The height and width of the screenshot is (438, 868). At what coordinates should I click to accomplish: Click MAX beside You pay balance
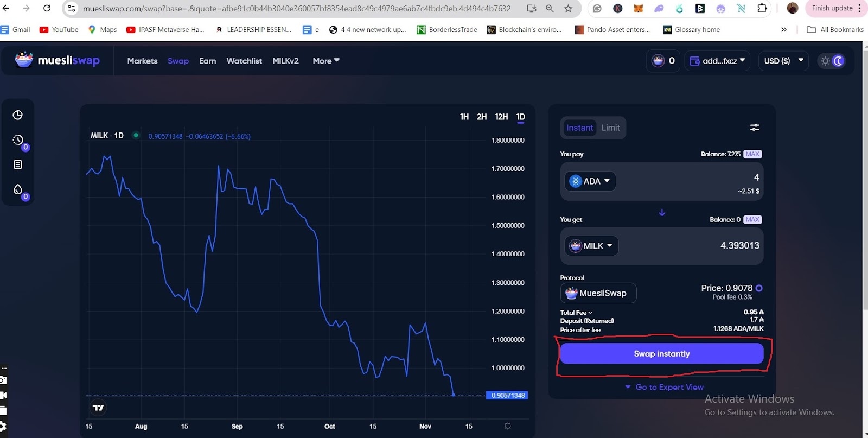pos(752,154)
